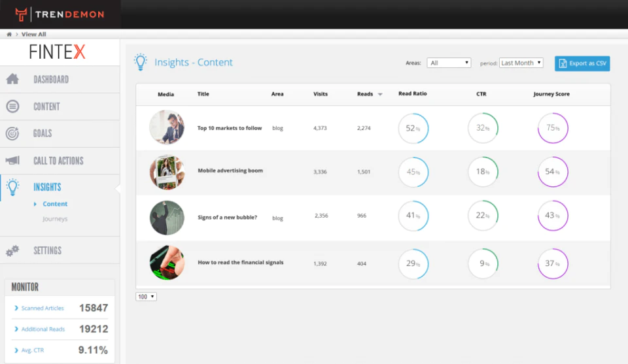Open the rows-per-page 100 dropdown
Image resolution: width=628 pixels, height=364 pixels.
(146, 297)
